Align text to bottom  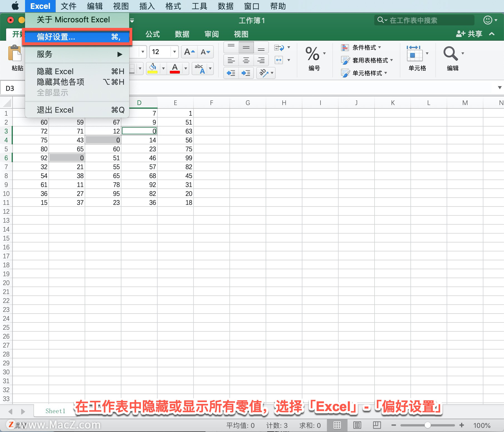click(x=261, y=47)
